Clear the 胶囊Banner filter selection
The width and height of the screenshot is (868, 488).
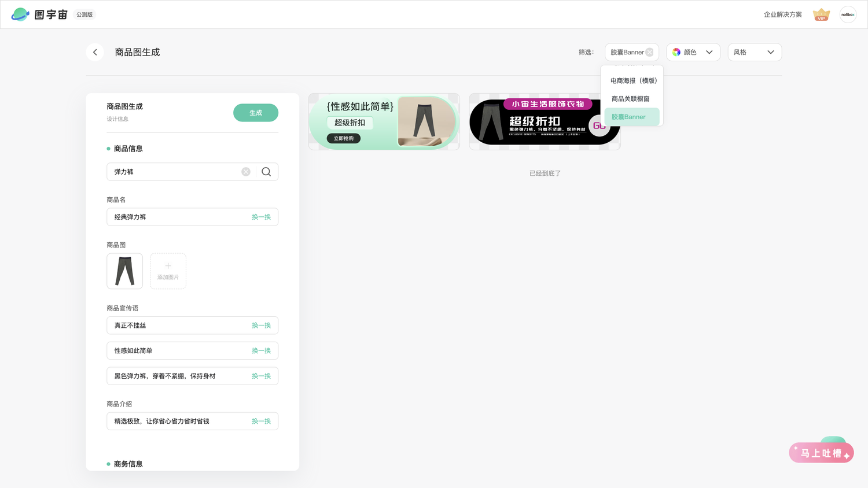coord(649,52)
